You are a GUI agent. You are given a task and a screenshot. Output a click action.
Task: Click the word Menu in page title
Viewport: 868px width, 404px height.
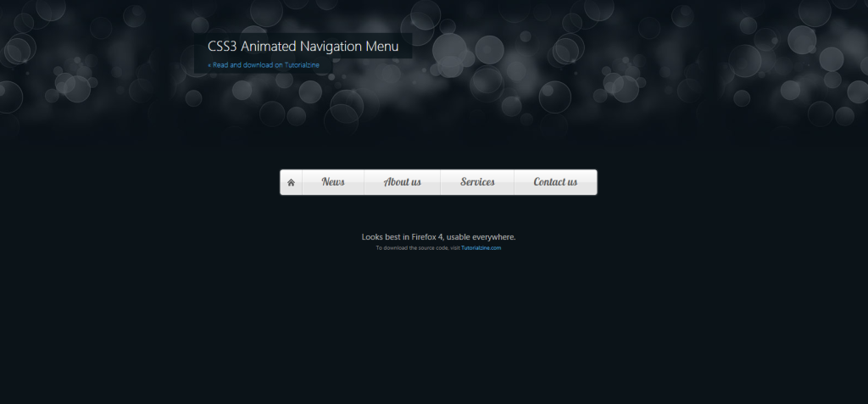click(381, 46)
